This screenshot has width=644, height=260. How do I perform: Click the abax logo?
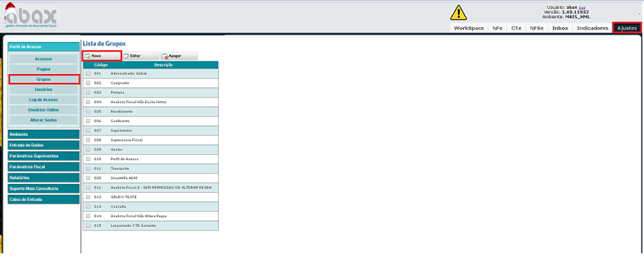point(32,15)
